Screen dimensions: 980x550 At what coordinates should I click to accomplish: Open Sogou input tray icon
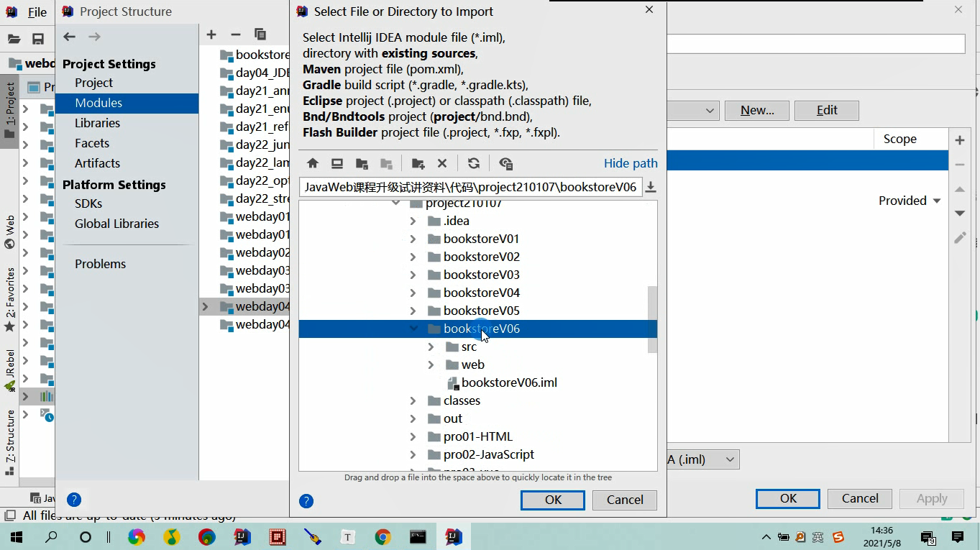(x=838, y=537)
